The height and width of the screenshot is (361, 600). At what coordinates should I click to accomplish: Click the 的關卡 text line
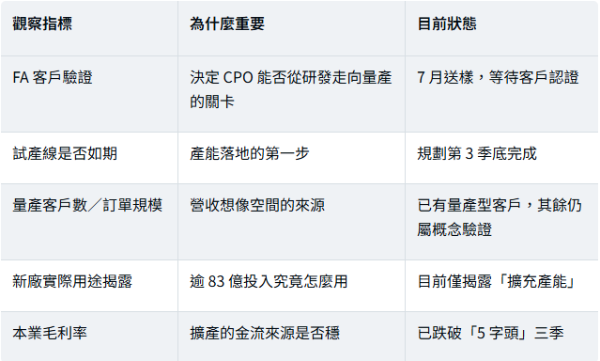pos(212,102)
